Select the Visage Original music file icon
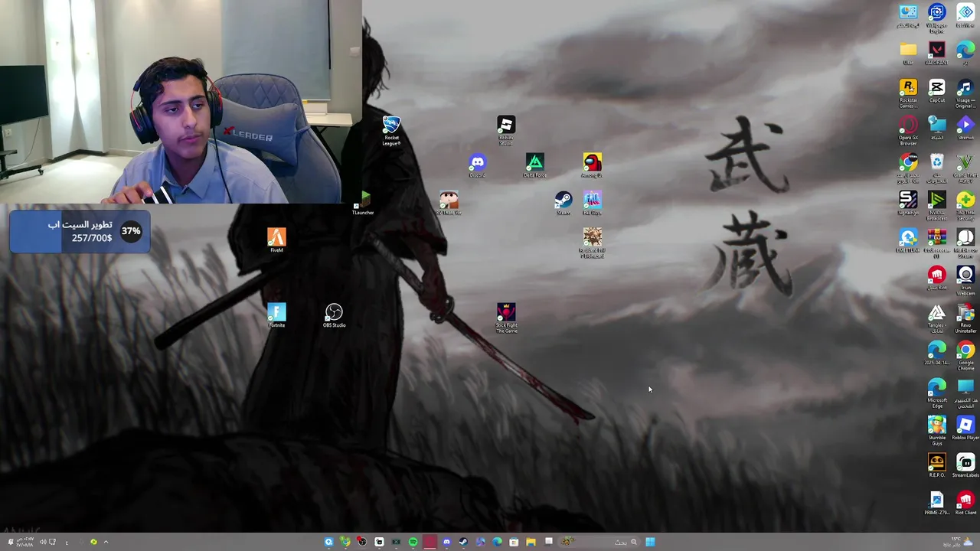The image size is (980, 551). 965,93
